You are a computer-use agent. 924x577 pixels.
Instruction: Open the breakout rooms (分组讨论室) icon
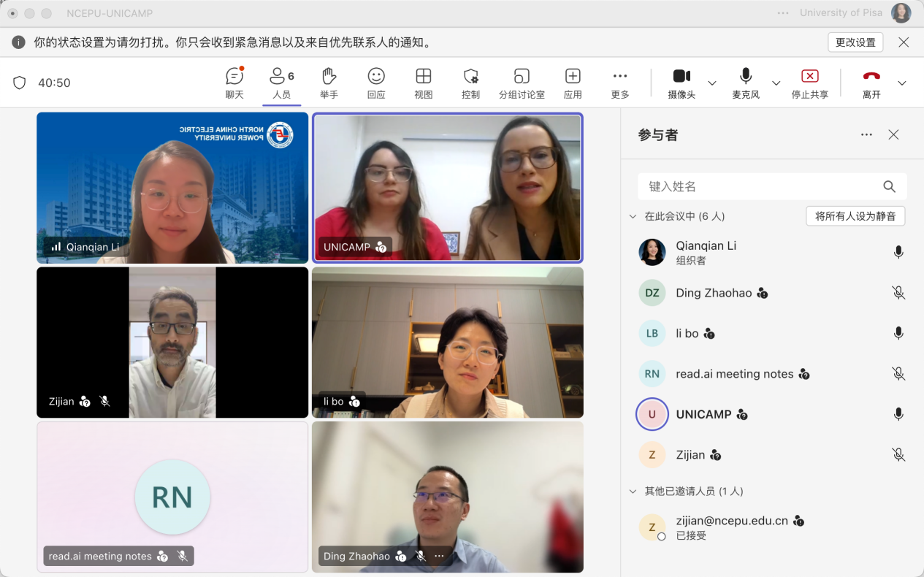(x=522, y=77)
